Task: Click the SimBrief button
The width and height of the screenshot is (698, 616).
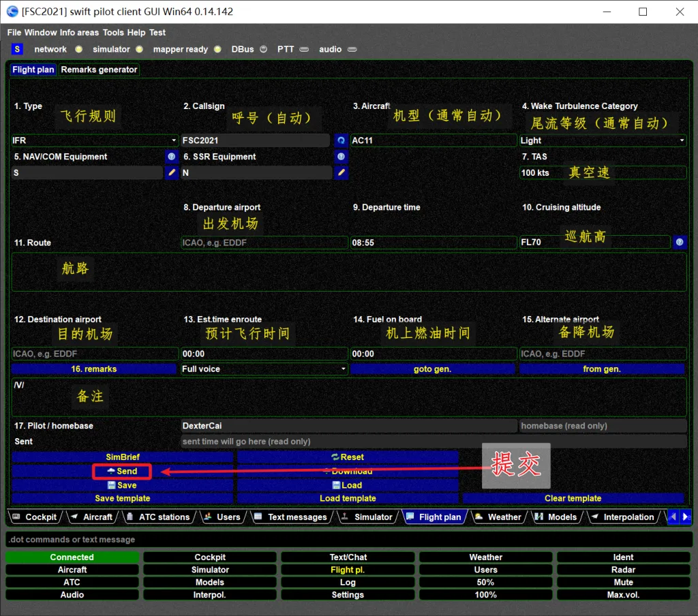Action: click(123, 457)
